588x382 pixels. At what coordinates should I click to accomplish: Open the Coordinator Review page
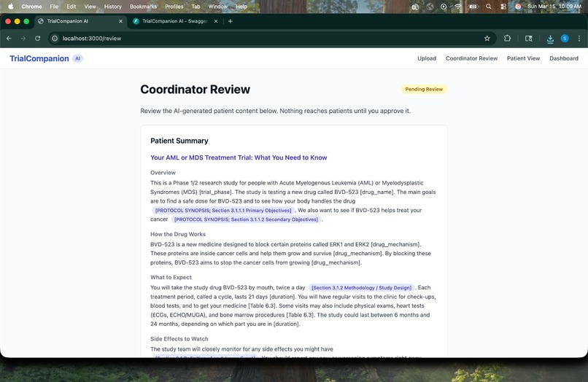pyautogui.click(x=471, y=58)
